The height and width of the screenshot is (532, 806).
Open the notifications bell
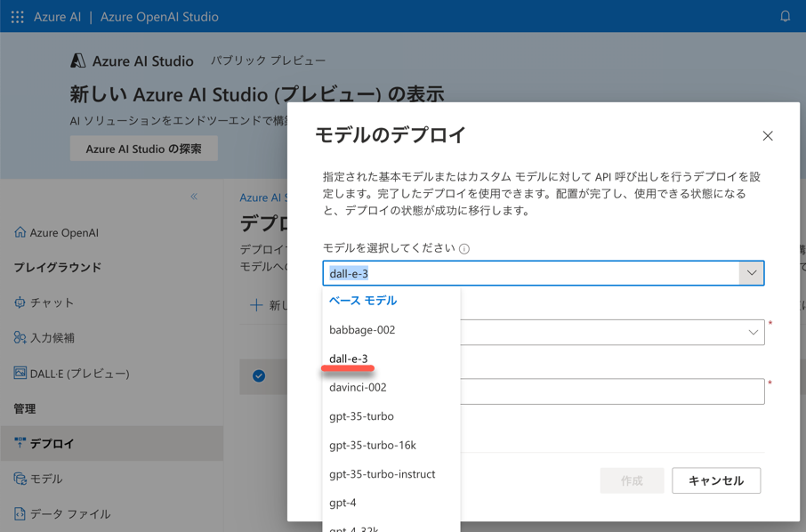pyautogui.click(x=785, y=16)
